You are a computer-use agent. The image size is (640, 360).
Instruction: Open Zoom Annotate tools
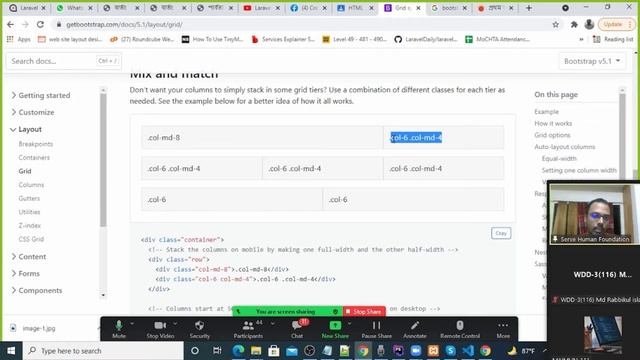click(x=415, y=329)
